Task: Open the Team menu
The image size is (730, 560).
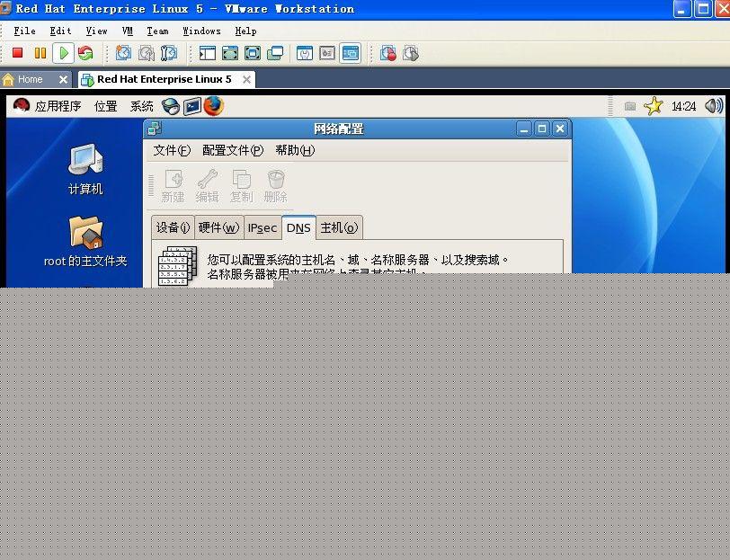Action: [157, 31]
